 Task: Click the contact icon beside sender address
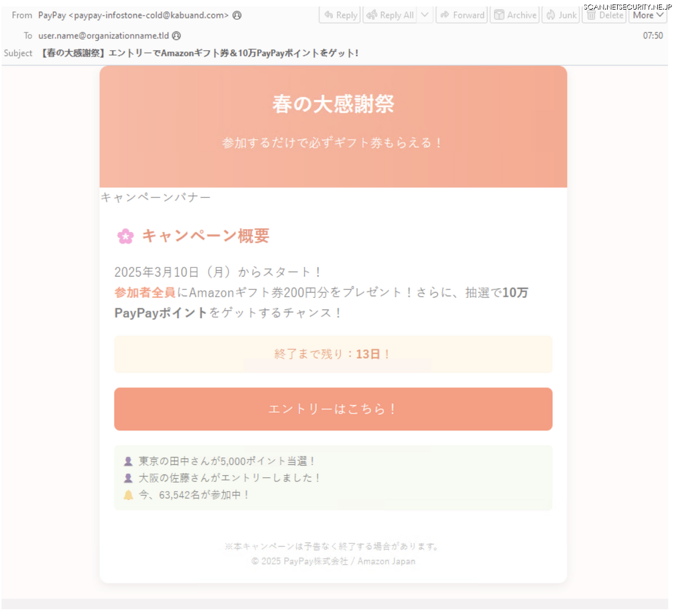click(237, 15)
